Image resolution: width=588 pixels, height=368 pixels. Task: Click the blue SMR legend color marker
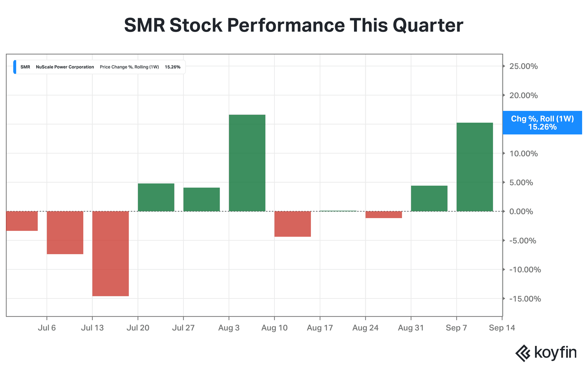point(15,67)
